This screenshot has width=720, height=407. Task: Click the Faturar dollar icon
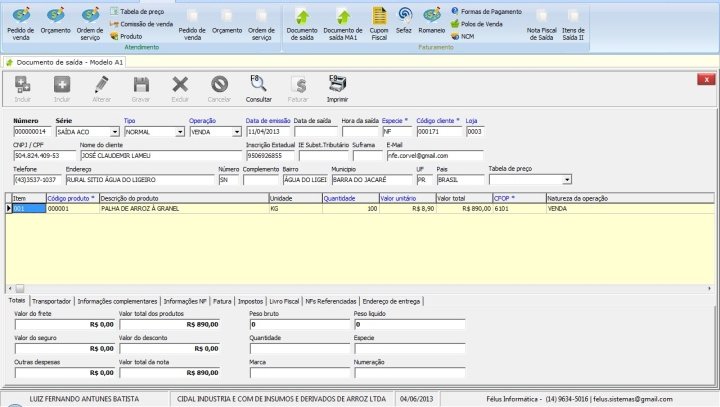tap(298, 89)
